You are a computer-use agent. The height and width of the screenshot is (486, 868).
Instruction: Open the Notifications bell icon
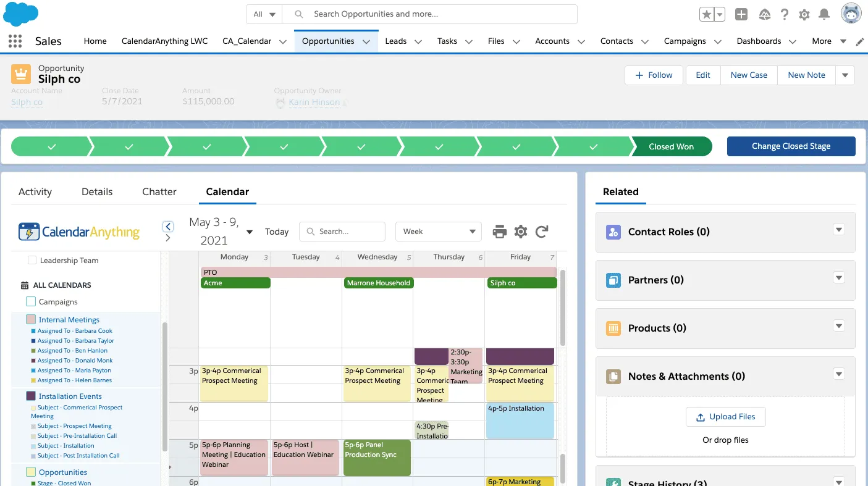point(824,14)
